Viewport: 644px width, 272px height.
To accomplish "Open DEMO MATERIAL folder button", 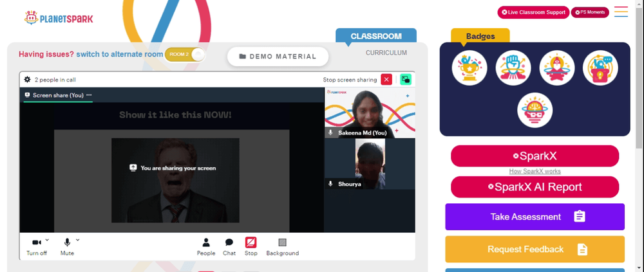I will click(x=278, y=57).
